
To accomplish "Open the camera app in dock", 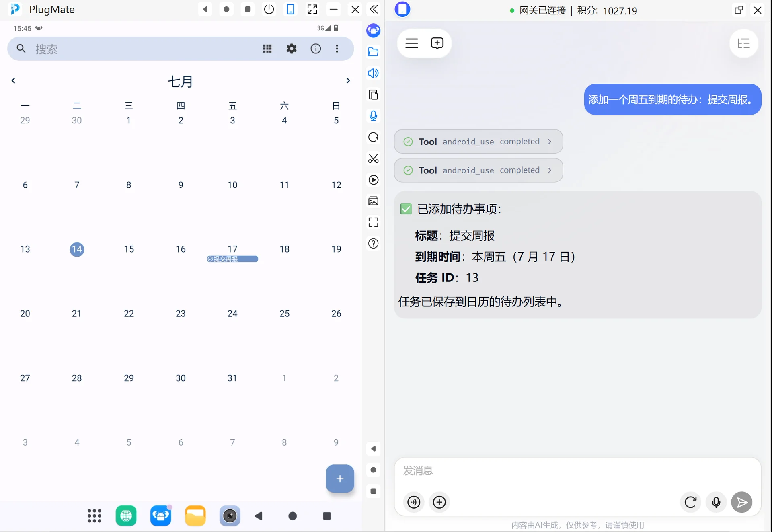I will 230,516.
